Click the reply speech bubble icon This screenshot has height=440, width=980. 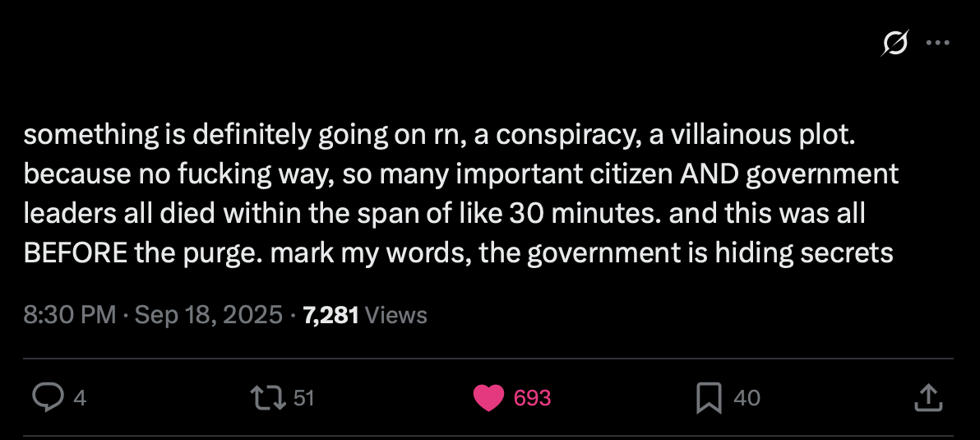(x=48, y=398)
